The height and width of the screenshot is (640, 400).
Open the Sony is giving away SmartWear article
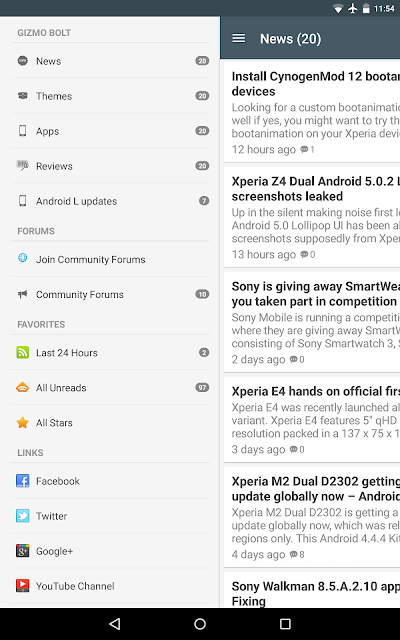click(x=312, y=322)
